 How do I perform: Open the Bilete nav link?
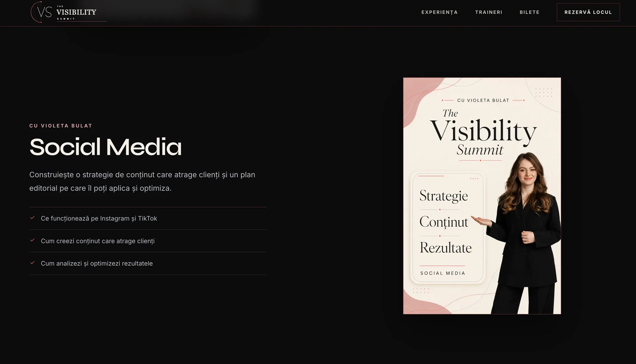click(x=529, y=12)
